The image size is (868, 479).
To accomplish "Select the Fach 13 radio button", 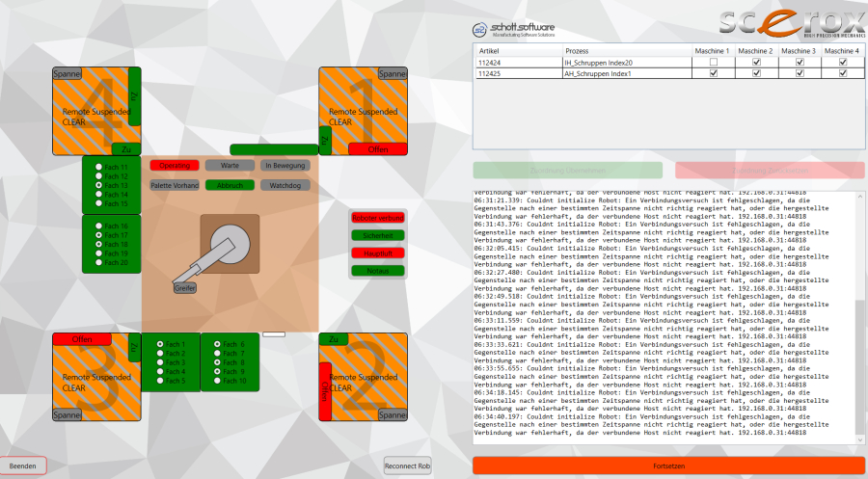I will click(98, 185).
